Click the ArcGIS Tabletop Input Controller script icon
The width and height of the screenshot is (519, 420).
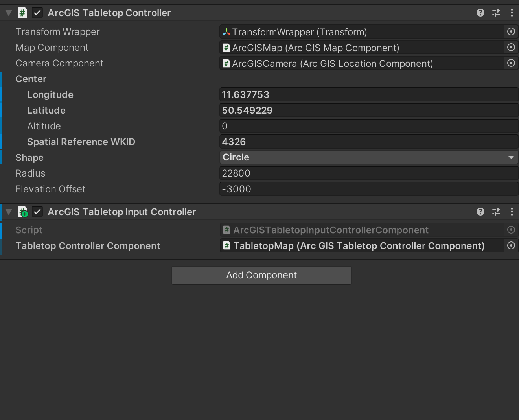(x=23, y=212)
